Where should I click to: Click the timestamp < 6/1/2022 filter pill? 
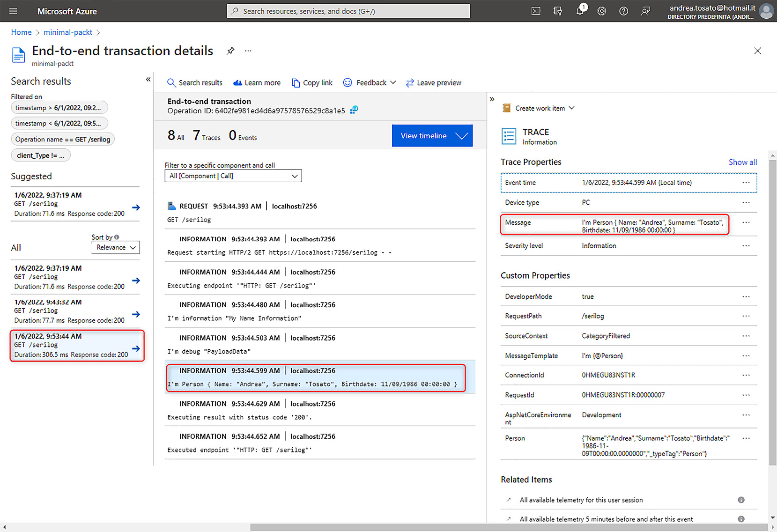pyautogui.click(x=59, y=124)
